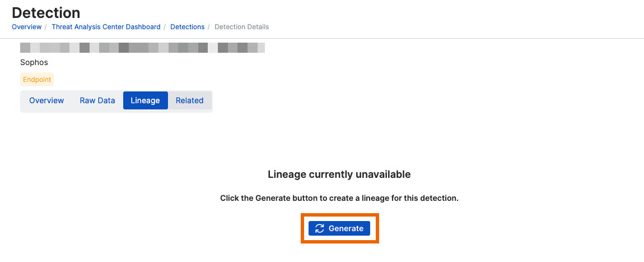Image resolution: width=644 pixels, height=262 pixels.
Task: Open the Overview breadcrumb link
Action: pos(26,27)
